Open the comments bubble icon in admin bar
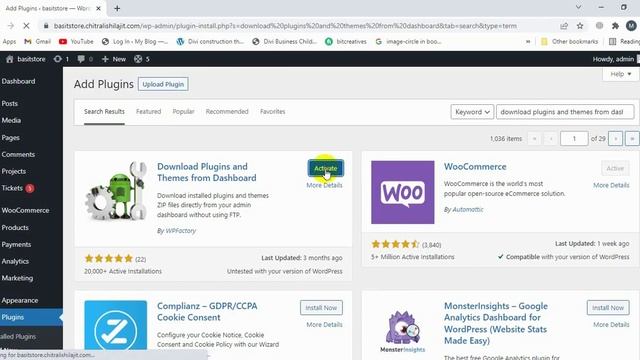Viewport: 640px width, 360px height. click(81, 59)
